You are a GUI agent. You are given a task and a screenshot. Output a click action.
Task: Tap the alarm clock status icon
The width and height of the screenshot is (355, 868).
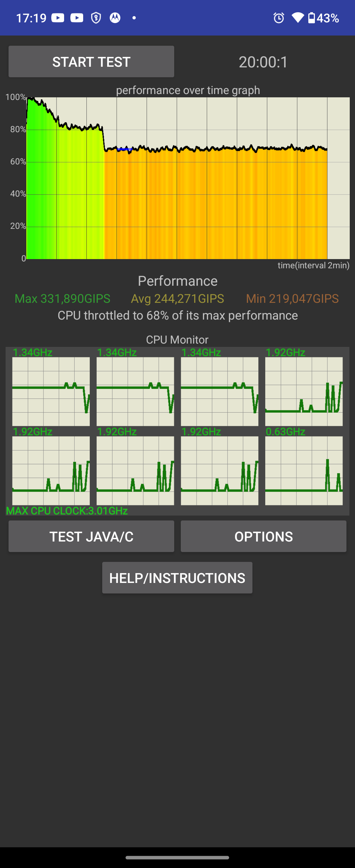click(x=279, y=18)
